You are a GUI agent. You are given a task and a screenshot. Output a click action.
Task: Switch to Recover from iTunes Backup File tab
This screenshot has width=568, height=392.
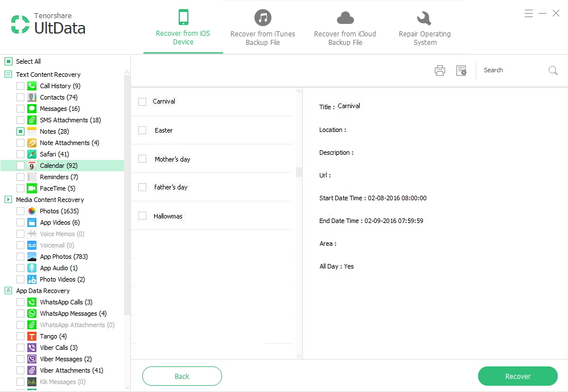tap(262, 27)
